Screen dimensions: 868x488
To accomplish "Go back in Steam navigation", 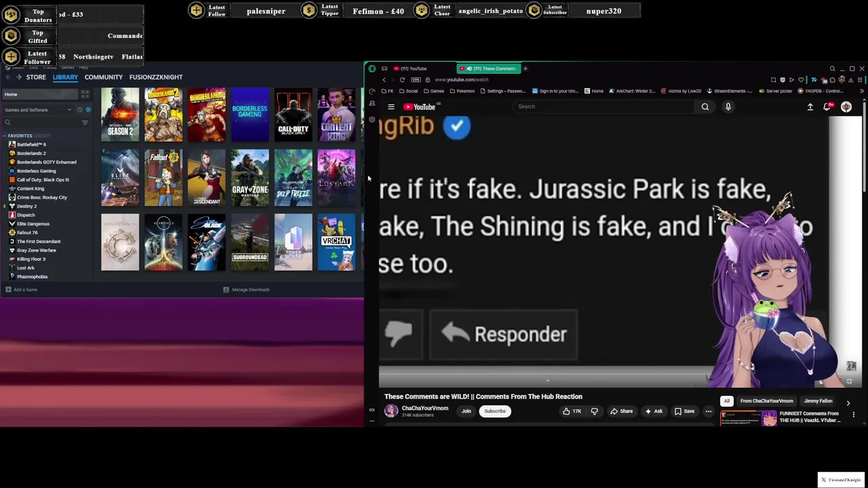I will coord(8,77).
